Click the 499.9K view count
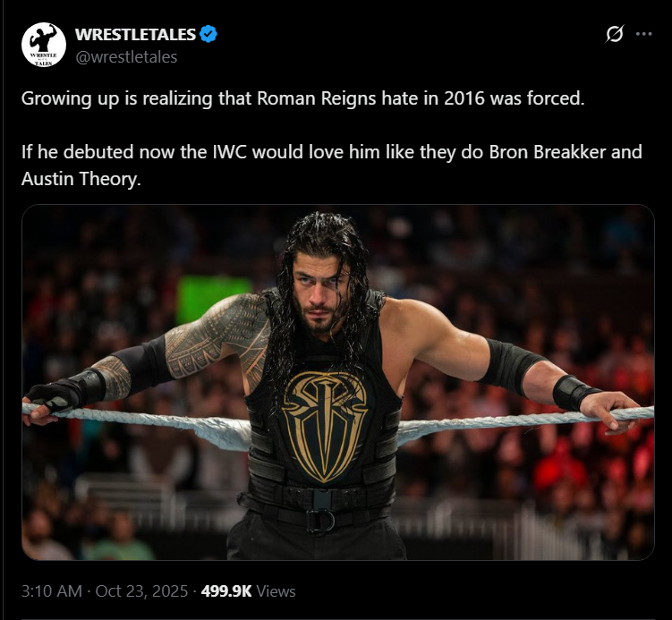This screenshot has height=620, width=672. (226, 590)
